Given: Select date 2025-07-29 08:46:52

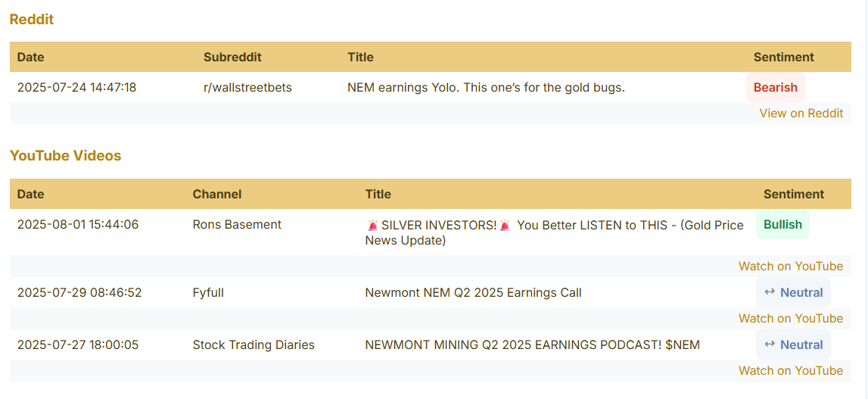Looking at the screenshot, I should (79, 292).
